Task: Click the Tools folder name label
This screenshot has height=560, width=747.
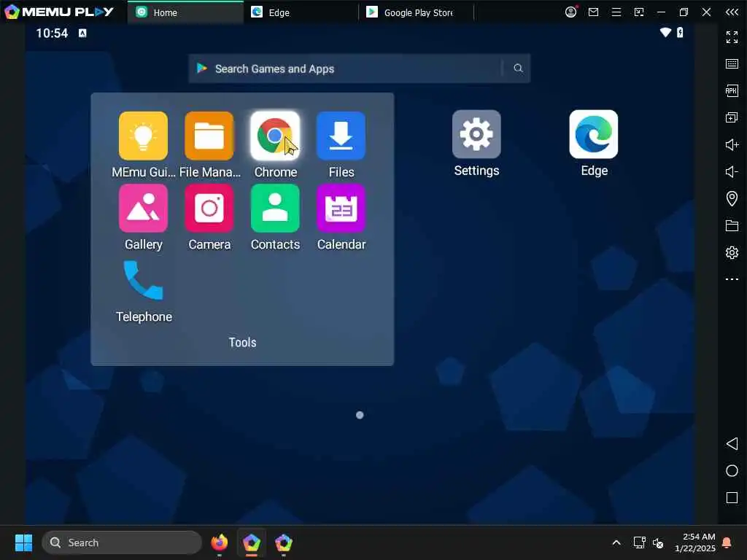Action: click(242, 343)
